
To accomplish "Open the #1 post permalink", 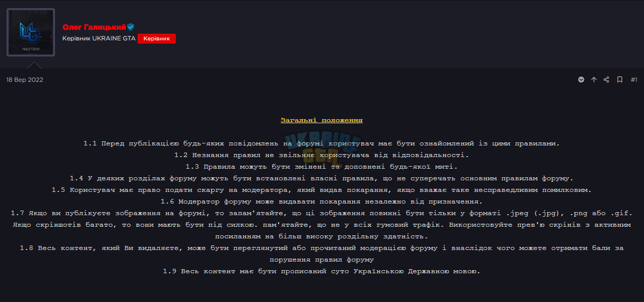I will (634, 80).
